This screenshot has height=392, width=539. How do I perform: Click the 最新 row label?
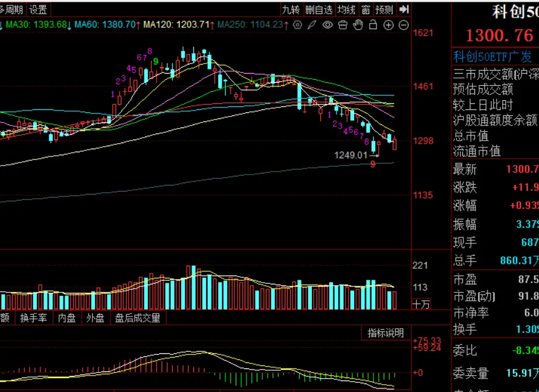pos(465,169)
